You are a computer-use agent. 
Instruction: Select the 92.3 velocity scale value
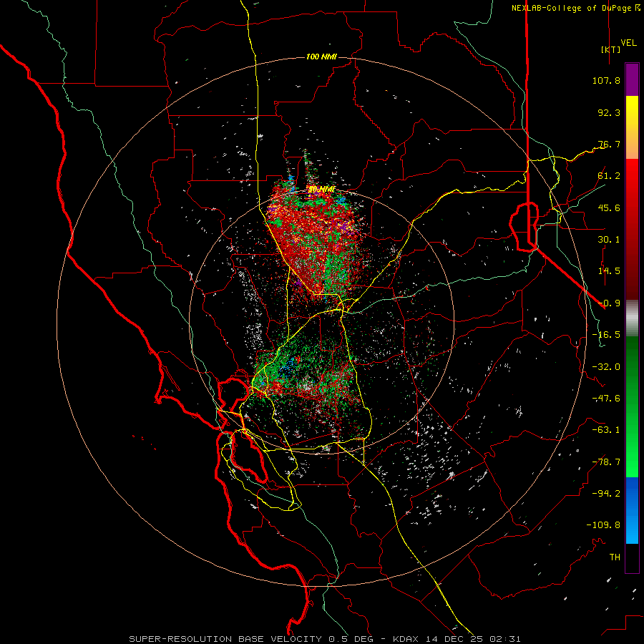click(x=609, y=112)
